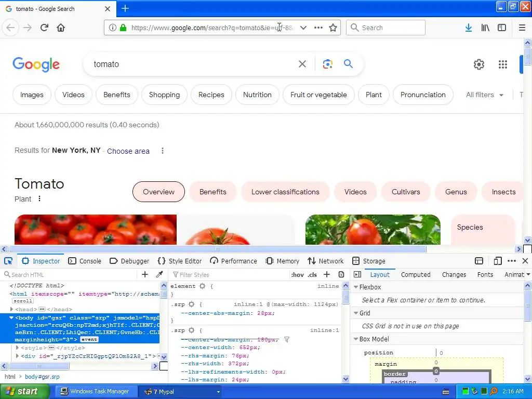Toggle the sidebars icon in toolbar
This screenshot has height=399, width=532.
pos(502,28)
